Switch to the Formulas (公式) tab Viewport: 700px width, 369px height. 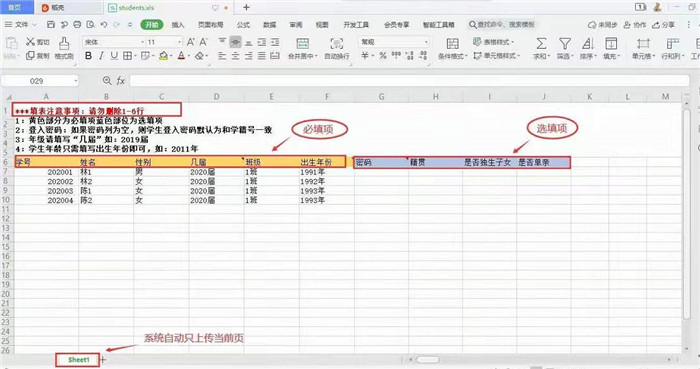coord(243,25)
